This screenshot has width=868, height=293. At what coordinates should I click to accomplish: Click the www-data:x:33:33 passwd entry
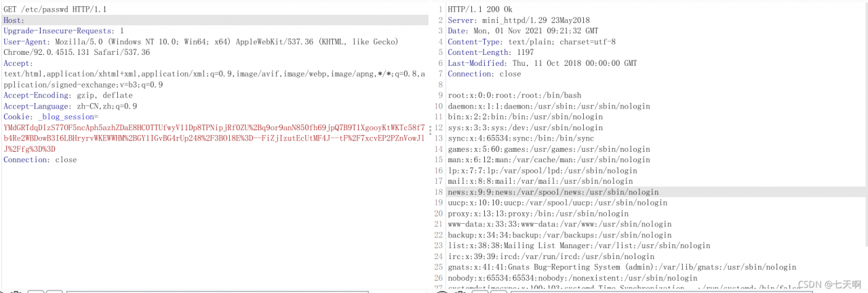click(x=559, y=224)
